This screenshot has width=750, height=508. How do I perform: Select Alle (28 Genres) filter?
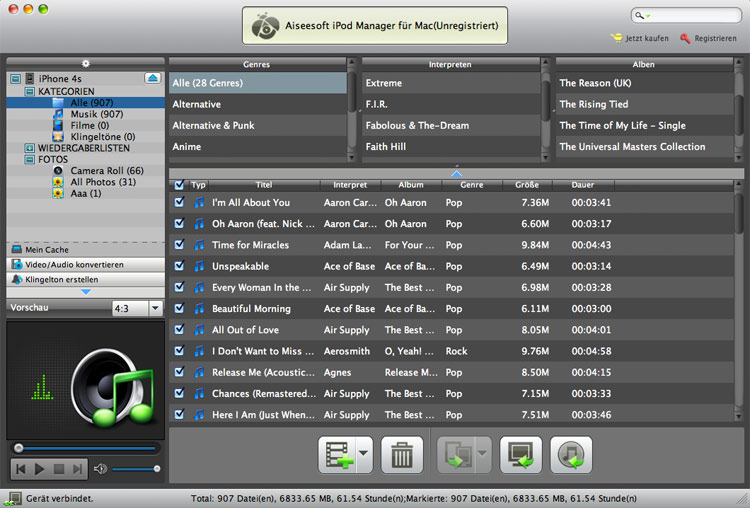pyautogui.click(x=257, y=83)
